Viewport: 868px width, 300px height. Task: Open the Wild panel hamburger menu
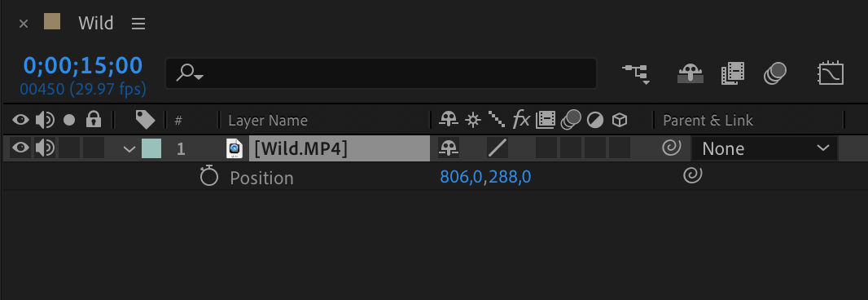pos(138,24)
